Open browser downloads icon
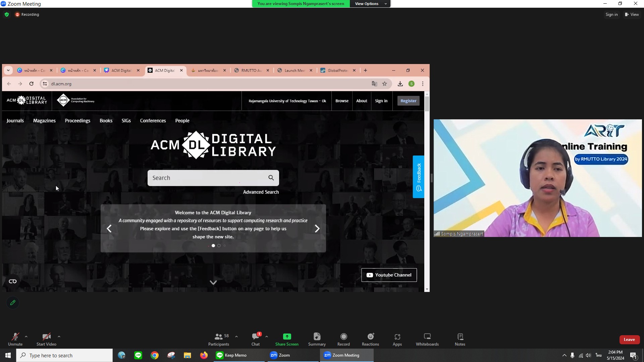This screenshot has width=644, height=362. pyautogui.click(x=400, y=84)
